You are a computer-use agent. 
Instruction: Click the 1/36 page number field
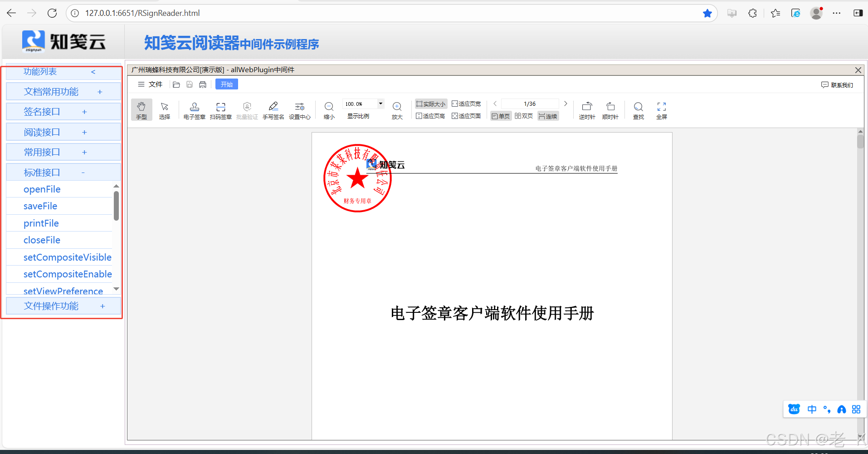point(530,104)
